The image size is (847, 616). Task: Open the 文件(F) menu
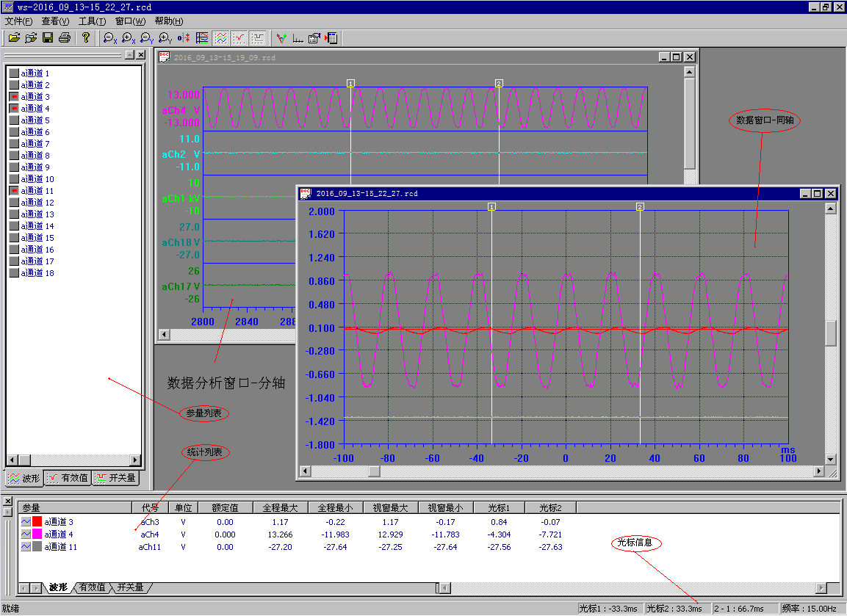click(18, 21)
